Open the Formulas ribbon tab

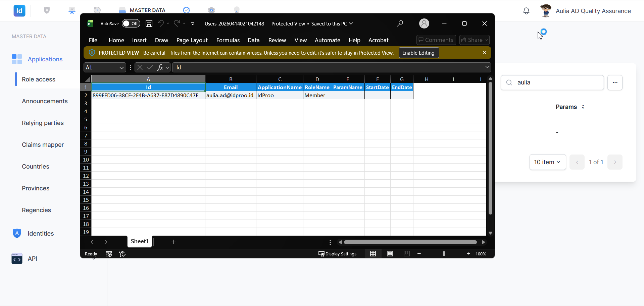(x=228, y=40)
